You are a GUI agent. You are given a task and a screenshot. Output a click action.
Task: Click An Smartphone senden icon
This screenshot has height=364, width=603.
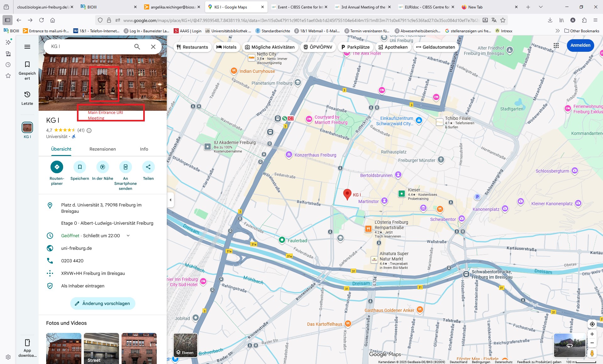coord(125,167)
